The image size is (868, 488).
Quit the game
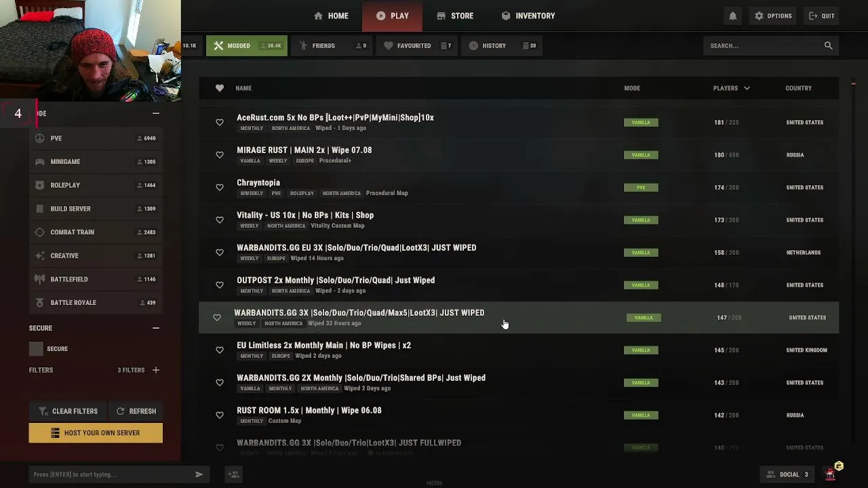click(822, 16)
